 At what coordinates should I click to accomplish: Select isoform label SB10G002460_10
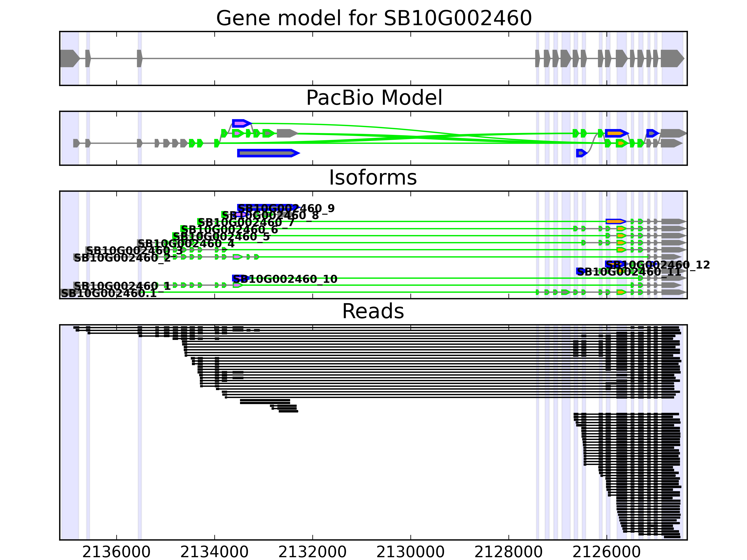click(x=285, y=279)
